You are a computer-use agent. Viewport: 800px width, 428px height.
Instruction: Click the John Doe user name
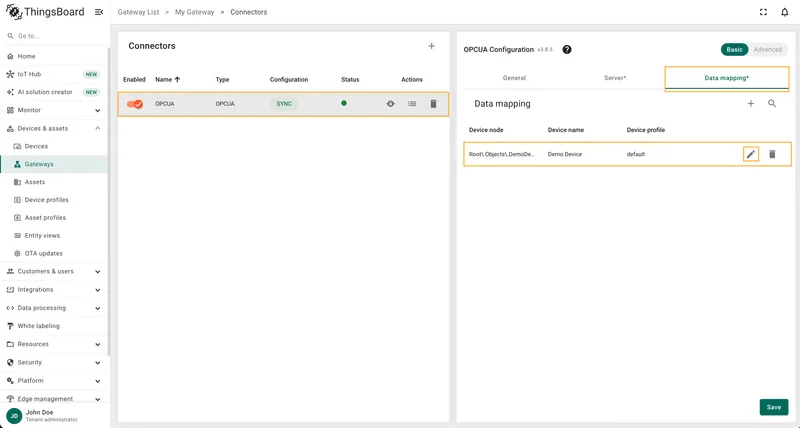39,412
